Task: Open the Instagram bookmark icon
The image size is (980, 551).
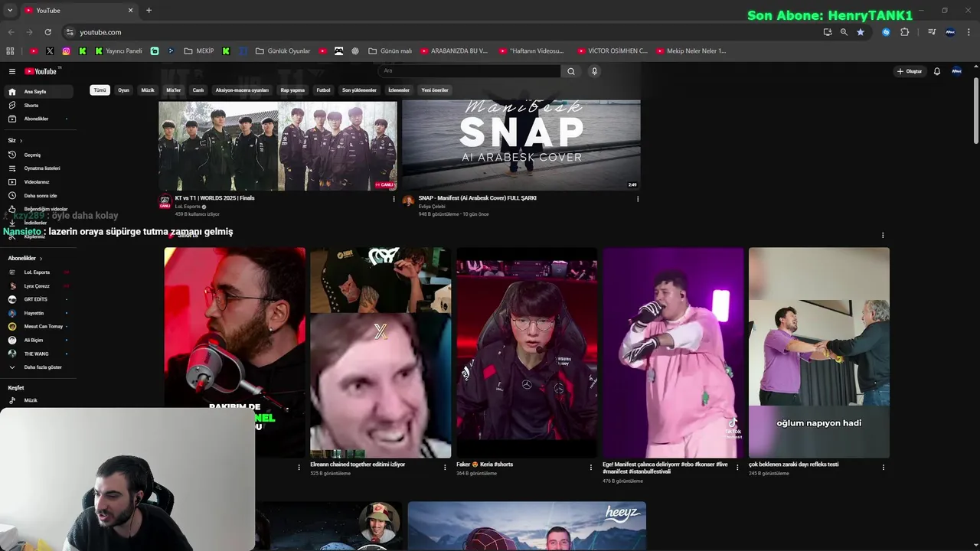Action: click(x=67, y=51)
